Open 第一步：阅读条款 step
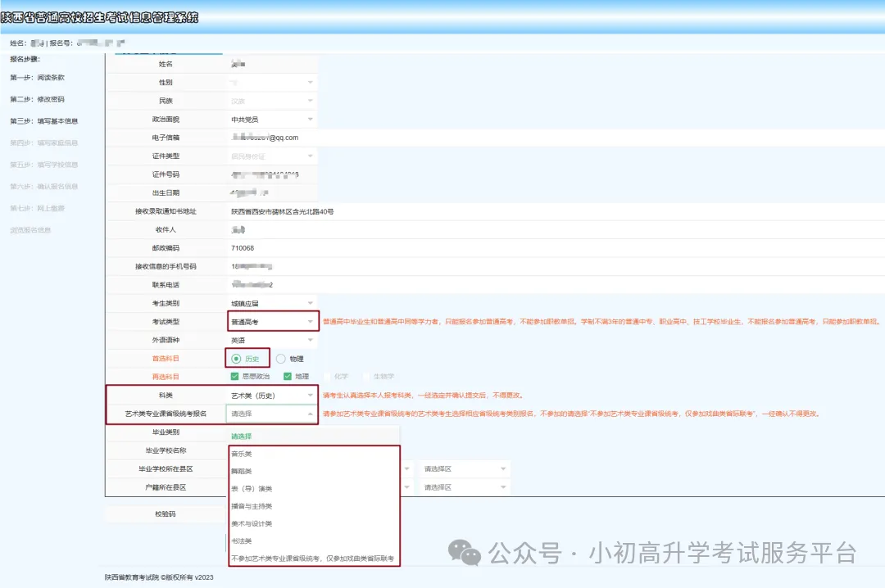Image resolution: width=885 pixels, height=588 pixels. tap(37, 78)
